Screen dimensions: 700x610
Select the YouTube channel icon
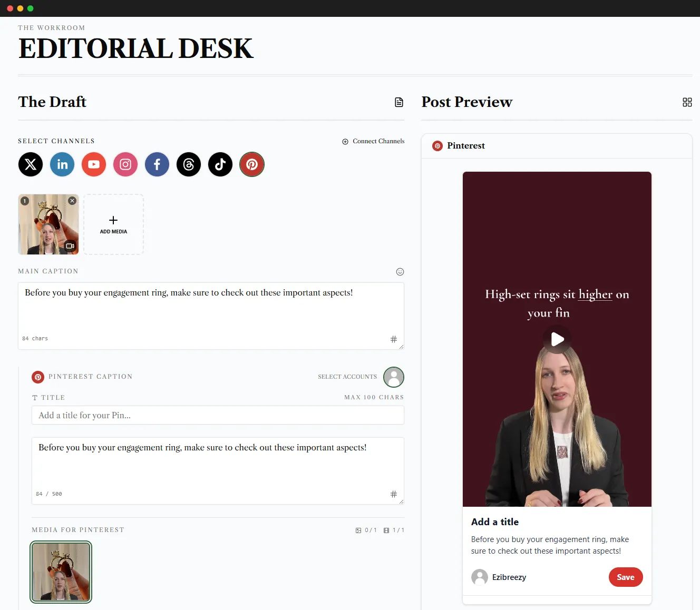[93, 164]
